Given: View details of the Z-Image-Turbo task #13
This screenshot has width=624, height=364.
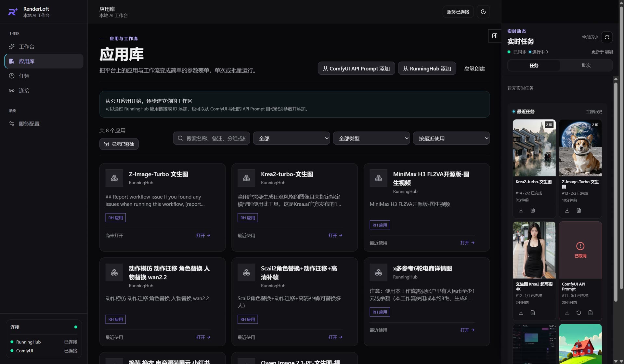Looking at the screenshot, I should (x=579, y=211).
